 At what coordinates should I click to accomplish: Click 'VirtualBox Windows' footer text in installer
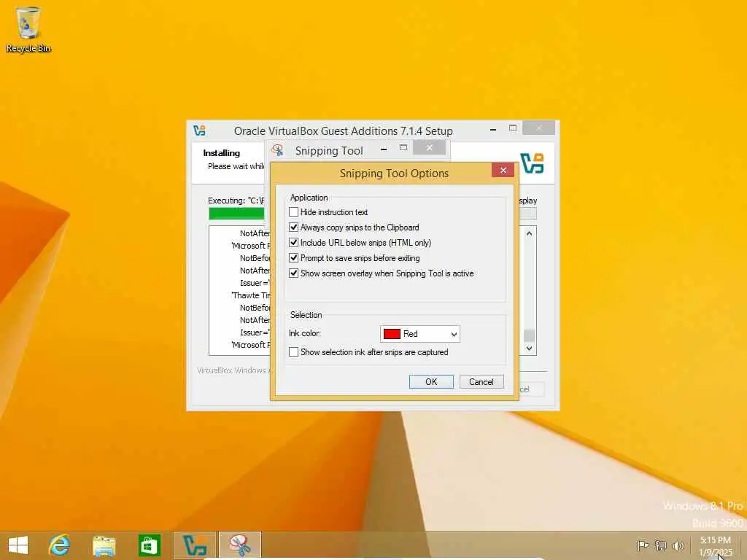231,370
